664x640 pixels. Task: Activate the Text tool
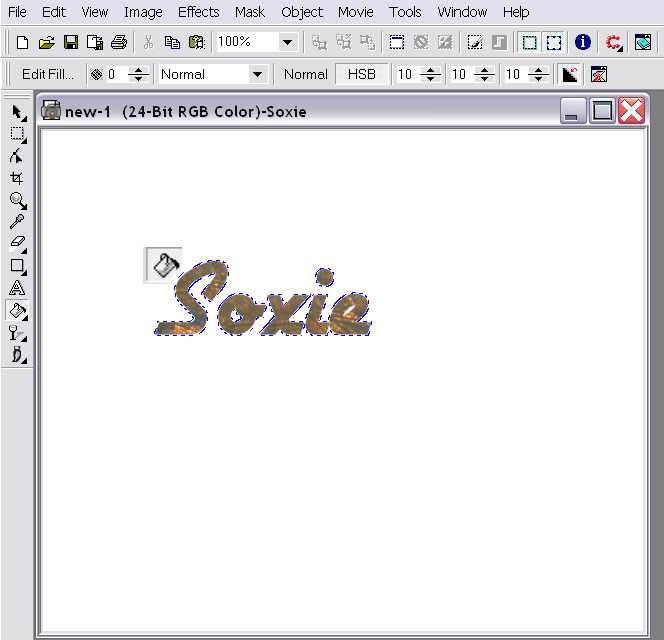[17, 288]
